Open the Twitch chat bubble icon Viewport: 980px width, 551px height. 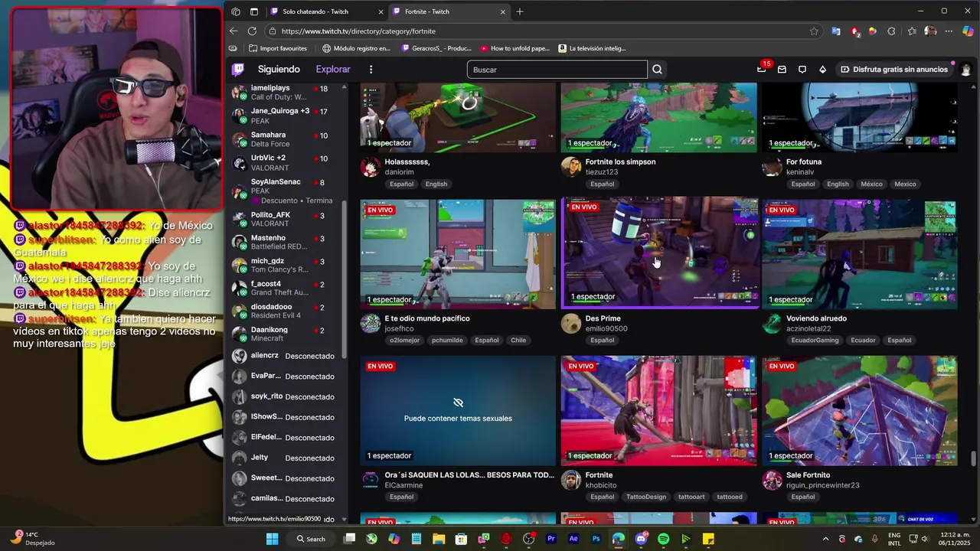(x=802, y=69)
